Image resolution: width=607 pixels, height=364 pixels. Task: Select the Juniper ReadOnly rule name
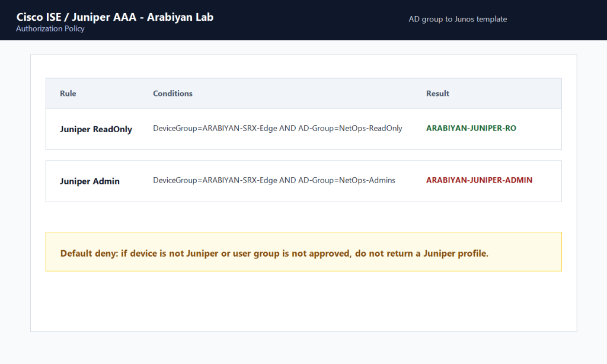coord(96,129)
